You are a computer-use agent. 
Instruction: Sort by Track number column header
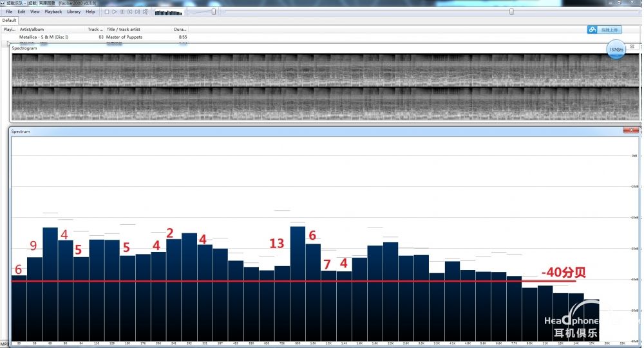pos(95,29)
